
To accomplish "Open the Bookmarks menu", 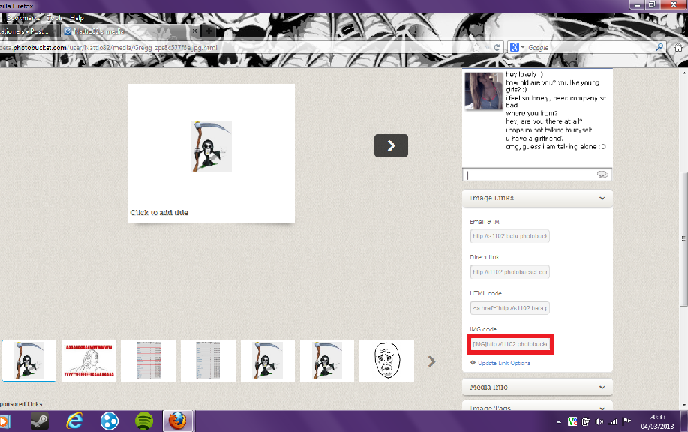I will tap(22, 18).
